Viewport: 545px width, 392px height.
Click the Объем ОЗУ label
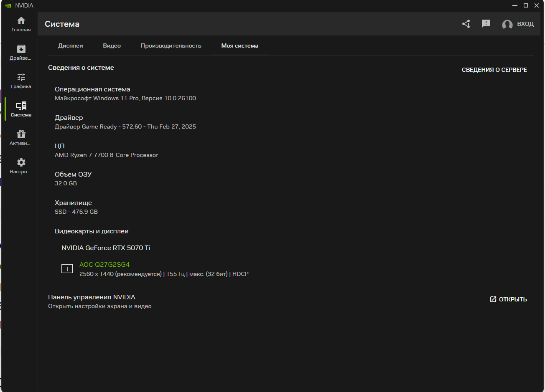73,175
